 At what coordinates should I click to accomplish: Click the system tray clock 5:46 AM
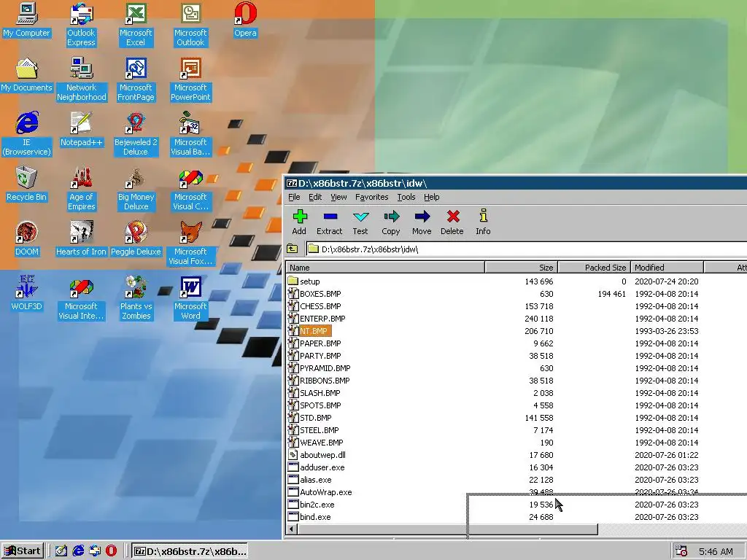pyautogui.click(x=716, y=551)
